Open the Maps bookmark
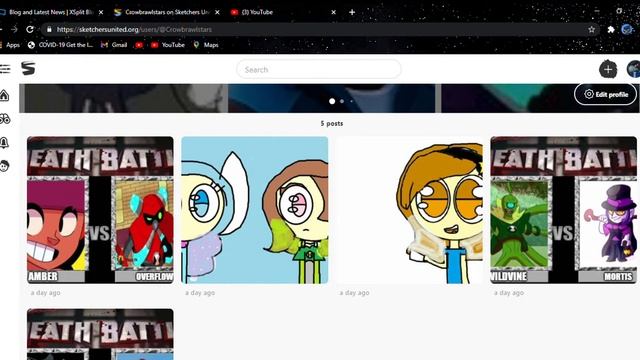This screenshot has width=640, height=360. [x=206, y=45]
